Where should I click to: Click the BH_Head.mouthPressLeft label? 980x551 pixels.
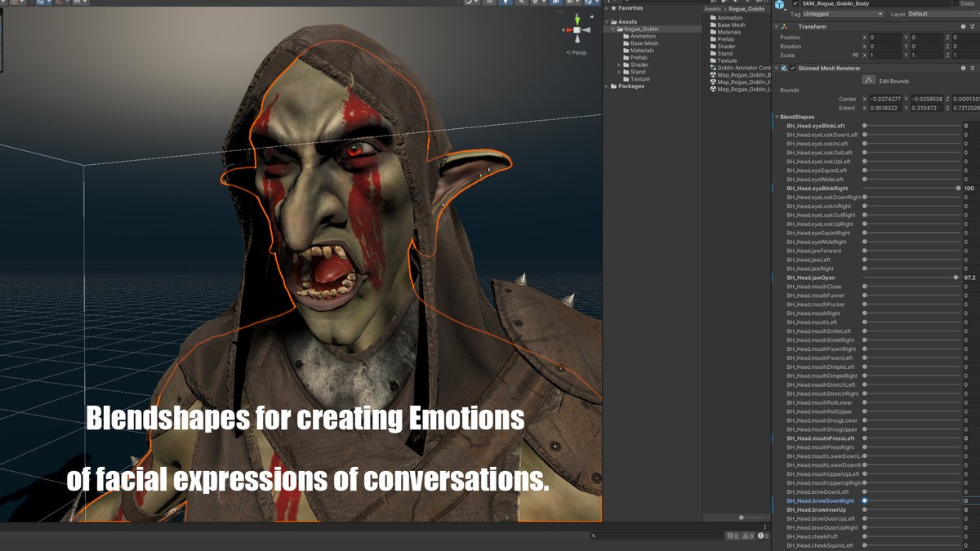pyautogui.click(x=821, y=438)
